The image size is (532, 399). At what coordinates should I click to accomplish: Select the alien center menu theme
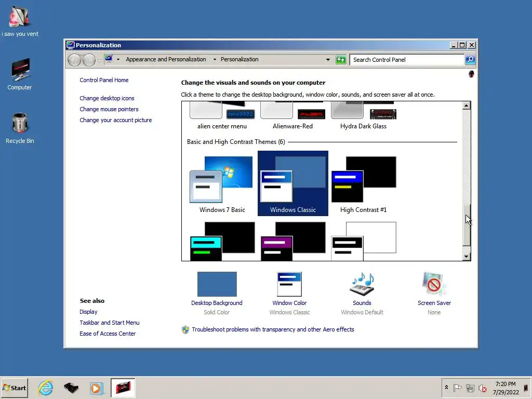pos(222,116)
